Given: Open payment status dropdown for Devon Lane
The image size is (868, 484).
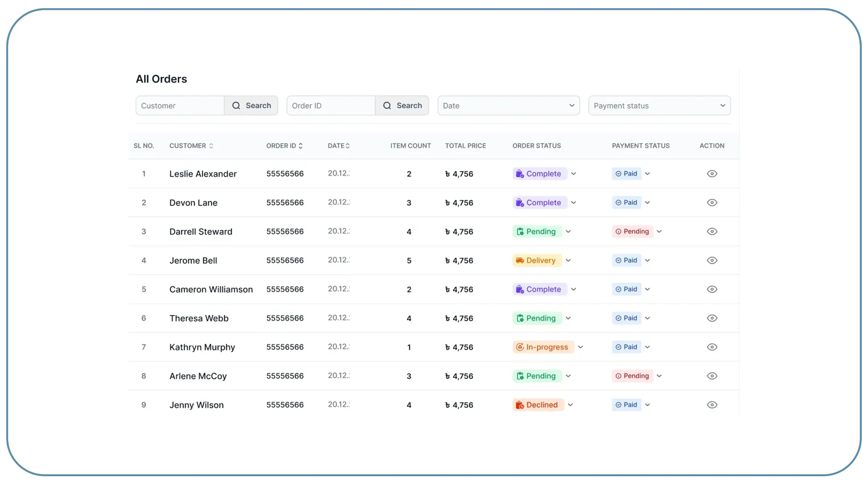Looking at the screenshot, I should click(x=647, y=203).
